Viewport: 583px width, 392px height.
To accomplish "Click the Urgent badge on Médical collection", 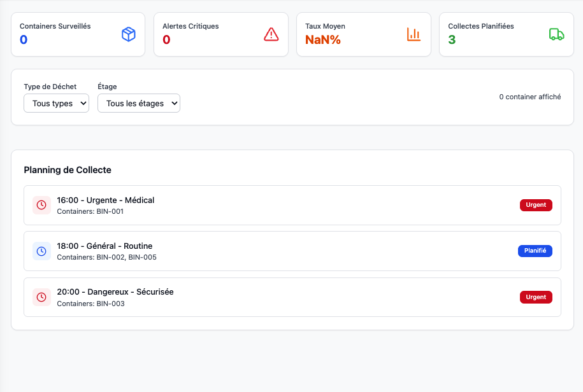I will [536, 205].
